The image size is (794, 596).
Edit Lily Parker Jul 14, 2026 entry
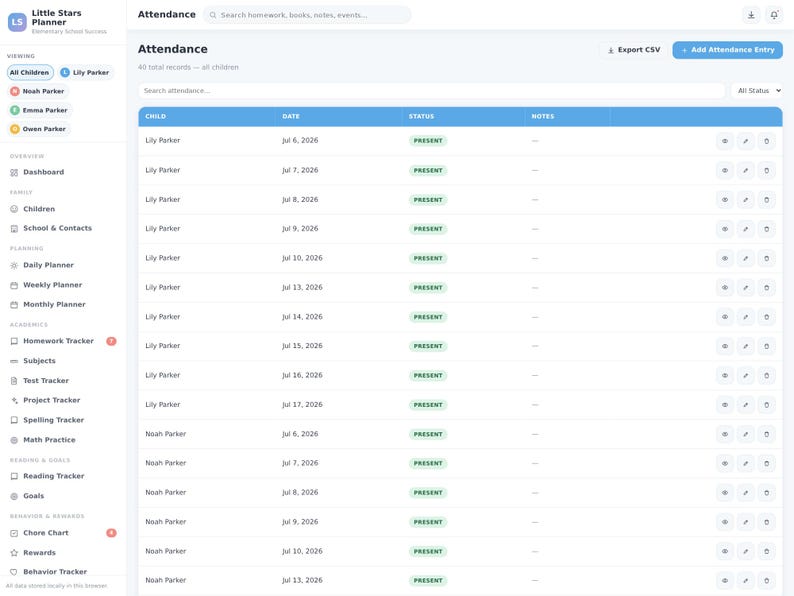click(x=745, y=317)
